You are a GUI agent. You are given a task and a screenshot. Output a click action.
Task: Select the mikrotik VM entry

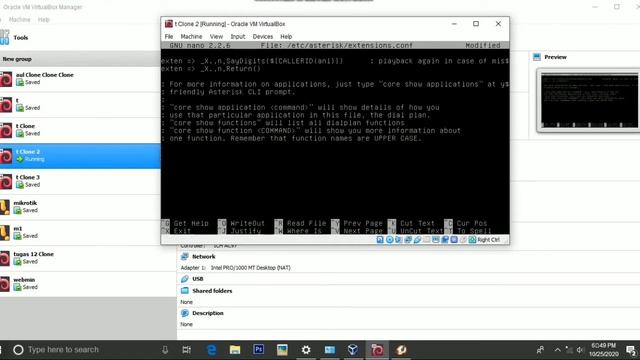click(x=80, y=207)
